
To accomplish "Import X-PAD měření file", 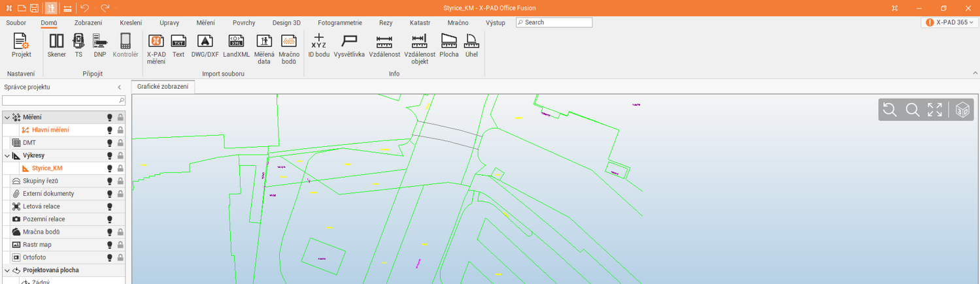I will [156, 49].
